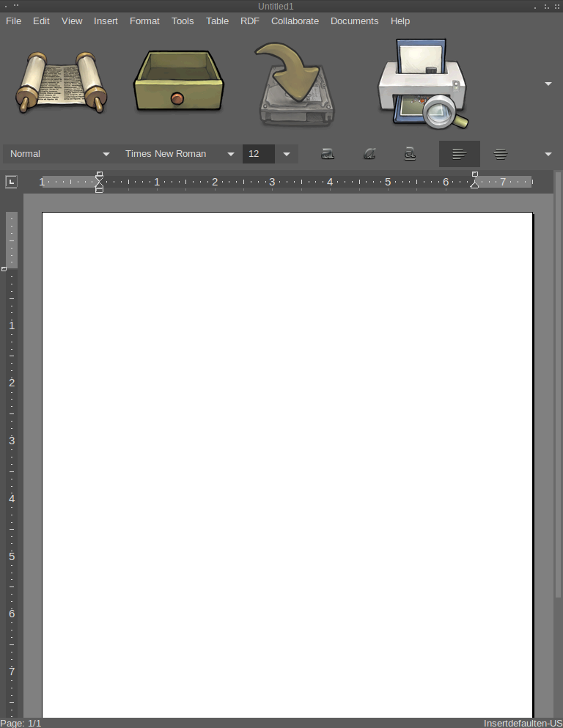Image resolution: width=563 pixels, height=728 pixels.
Task: Click the tab stop type button on the ruler
Action: click(x=11, y=182)
